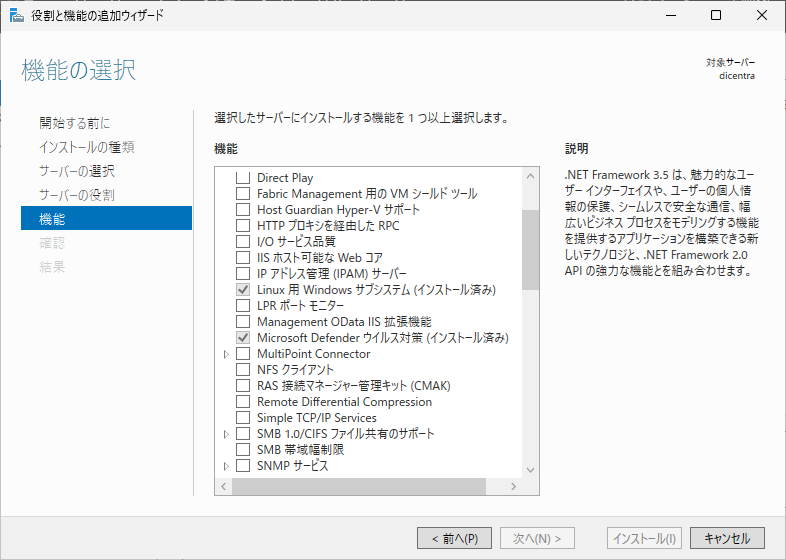This screenshot has width=786, height=560.
Task: Click the horizontal scrollbar left arrow
Action: [x=223, y=486]
